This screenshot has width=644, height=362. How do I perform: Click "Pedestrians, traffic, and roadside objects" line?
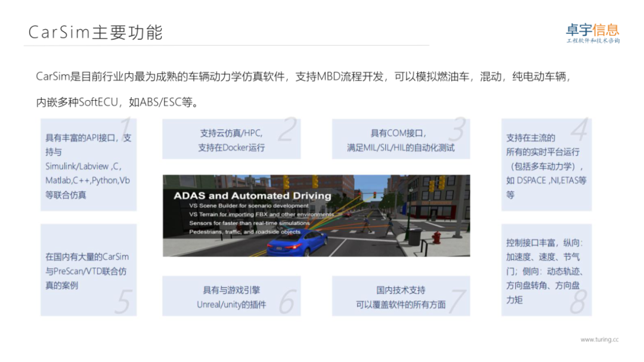click(x=245, y=232)
